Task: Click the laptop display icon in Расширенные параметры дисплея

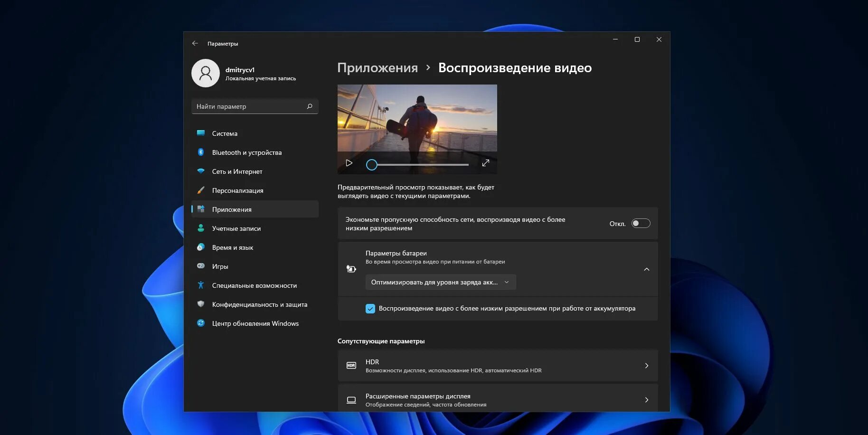Action: point(351,400)
